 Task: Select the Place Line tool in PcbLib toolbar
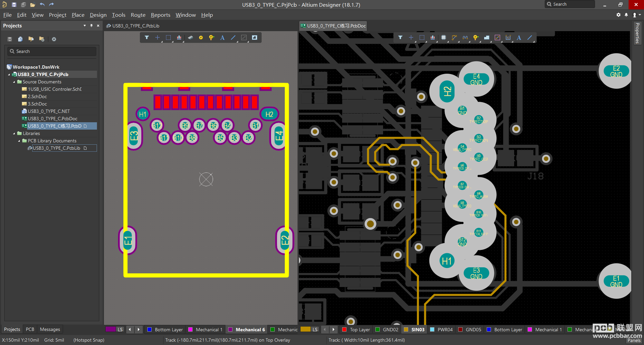click(x=233, y=38)
